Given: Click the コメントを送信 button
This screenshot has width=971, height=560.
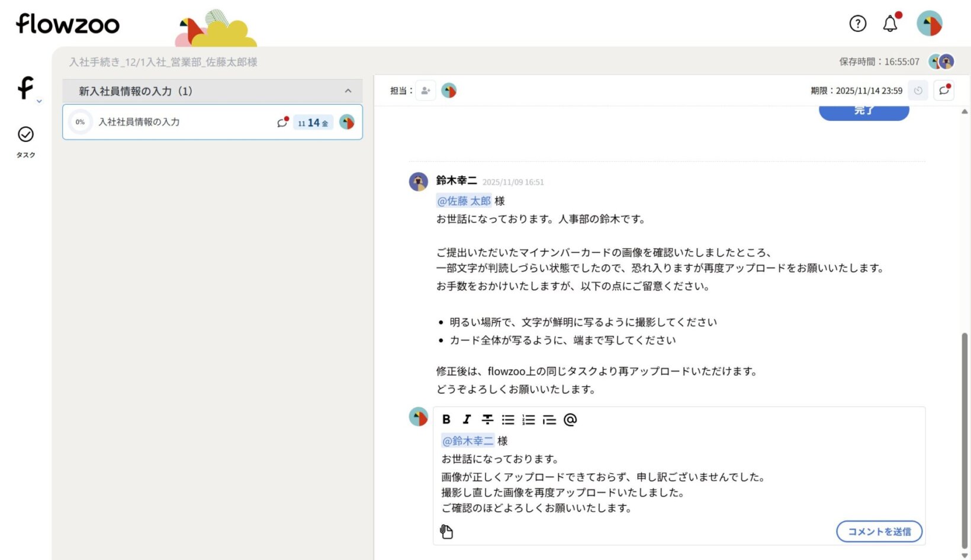Looking at the screenshot, I should 879,532.
